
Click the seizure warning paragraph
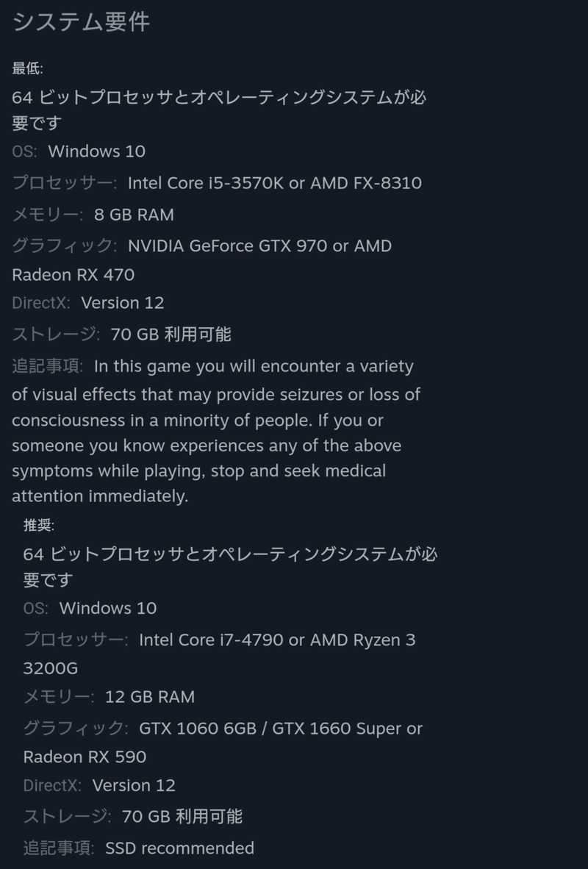(216, 431)
